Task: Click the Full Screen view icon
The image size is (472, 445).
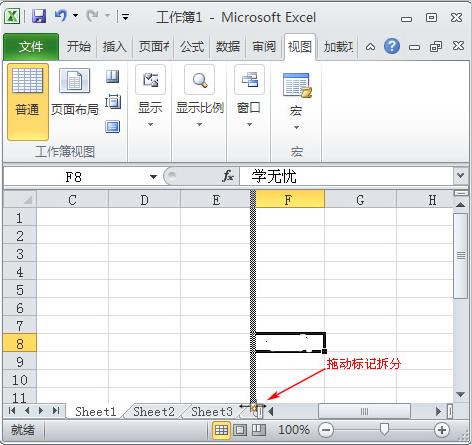Action: coord(113,127)
